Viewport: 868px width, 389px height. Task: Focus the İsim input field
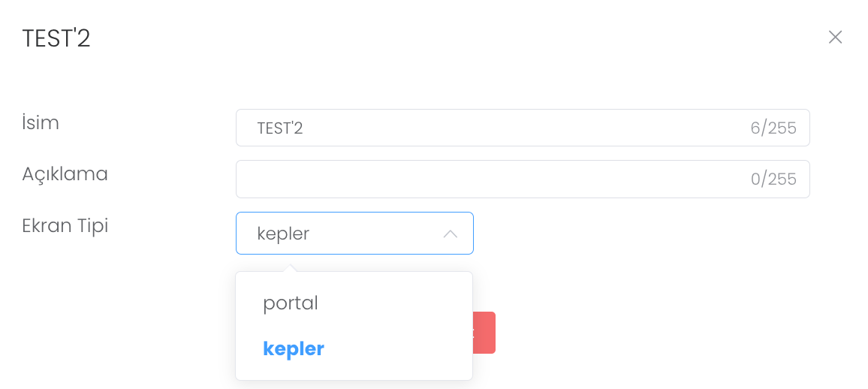pyautogui.click(x=496, y=128)
